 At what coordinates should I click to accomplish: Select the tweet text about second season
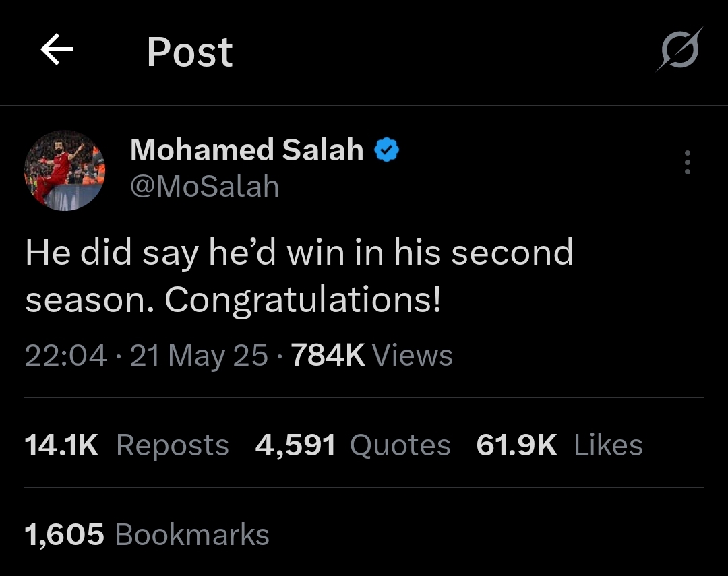tap(299, 276)
